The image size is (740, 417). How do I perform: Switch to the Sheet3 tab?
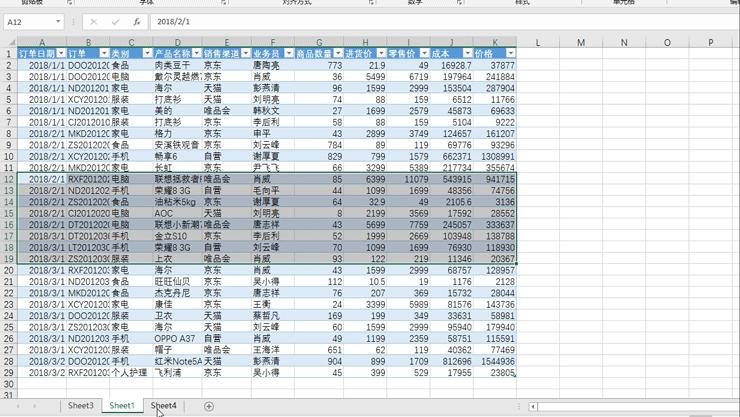point(80,406)
